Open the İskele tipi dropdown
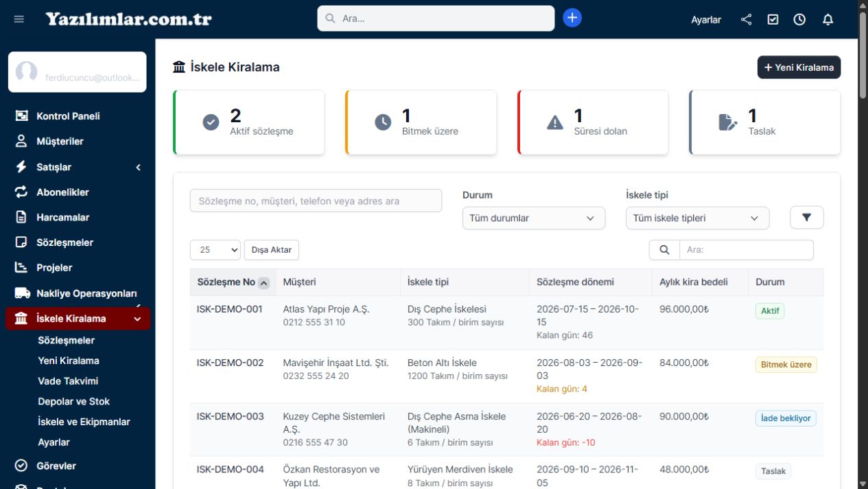 (698, 218)
